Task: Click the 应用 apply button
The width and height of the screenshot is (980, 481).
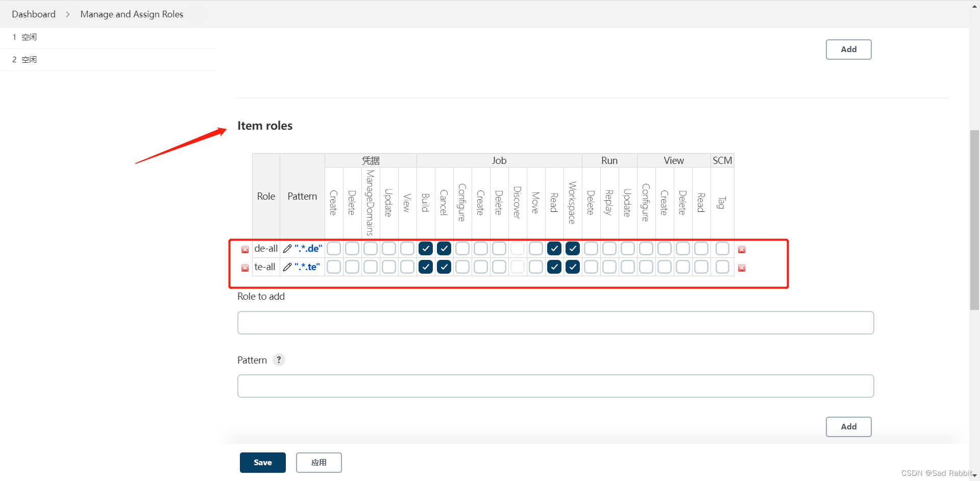Action: click(319, 463)
